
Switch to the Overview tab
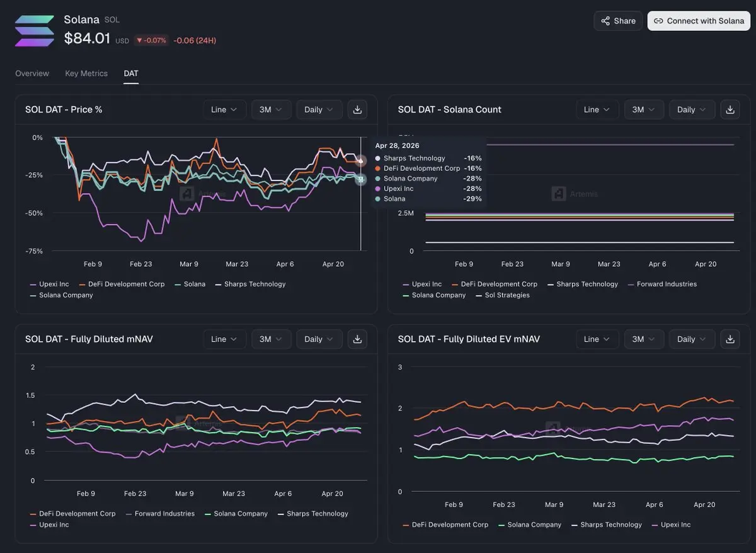point(32,73)
